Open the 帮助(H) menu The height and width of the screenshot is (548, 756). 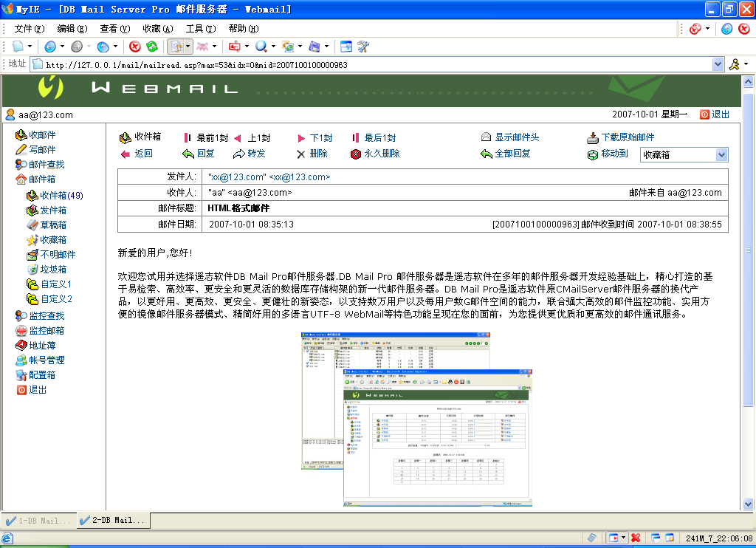tap(244, 29)
